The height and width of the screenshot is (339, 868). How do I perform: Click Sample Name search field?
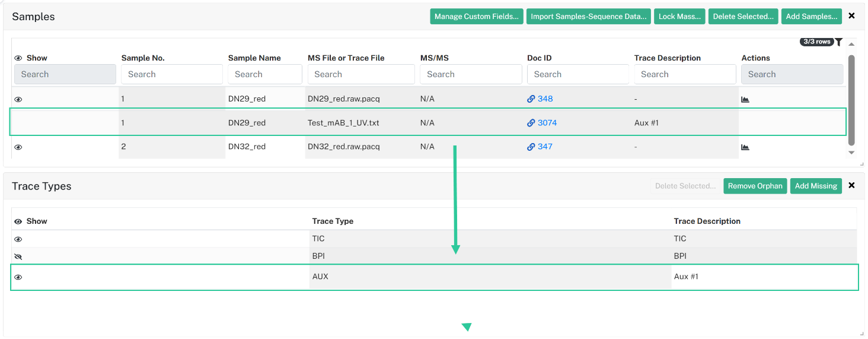(x=265, y=74)
